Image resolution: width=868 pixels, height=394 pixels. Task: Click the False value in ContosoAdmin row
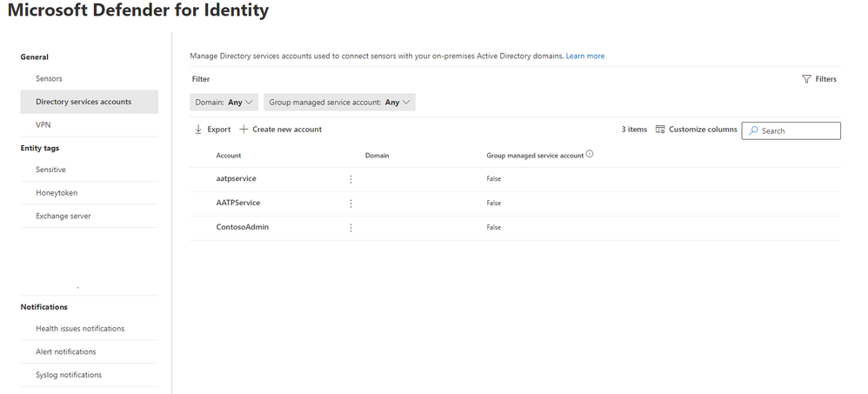click(x=494, y=227)
